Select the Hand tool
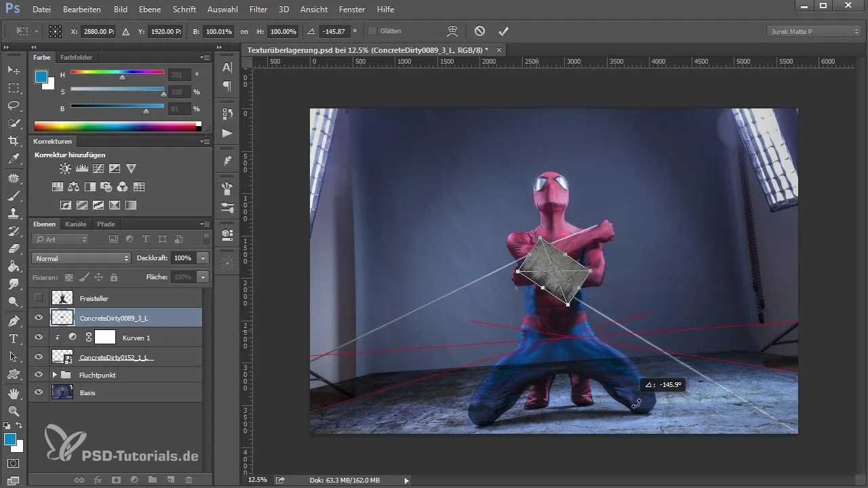The image size is (868, 488). coord(13,394)
